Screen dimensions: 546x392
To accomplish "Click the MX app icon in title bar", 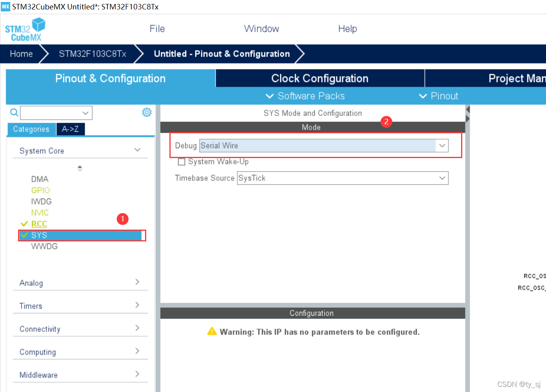I will (6, 6).
